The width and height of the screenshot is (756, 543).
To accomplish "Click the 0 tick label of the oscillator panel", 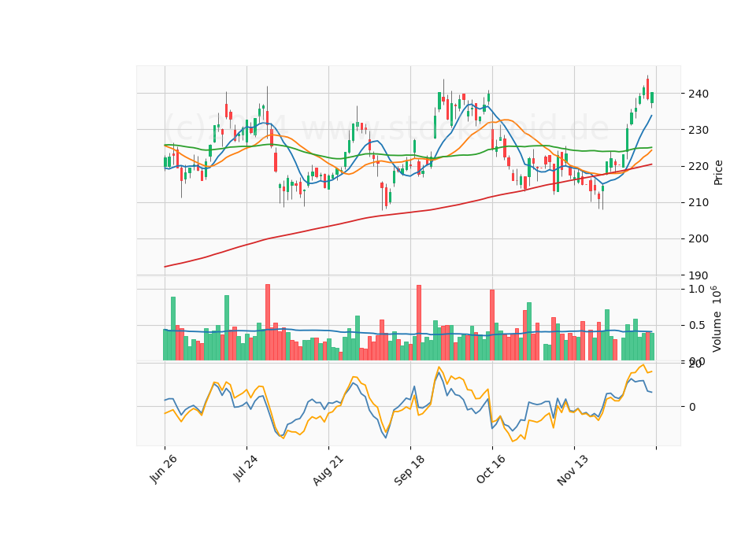I will [692, 407].
